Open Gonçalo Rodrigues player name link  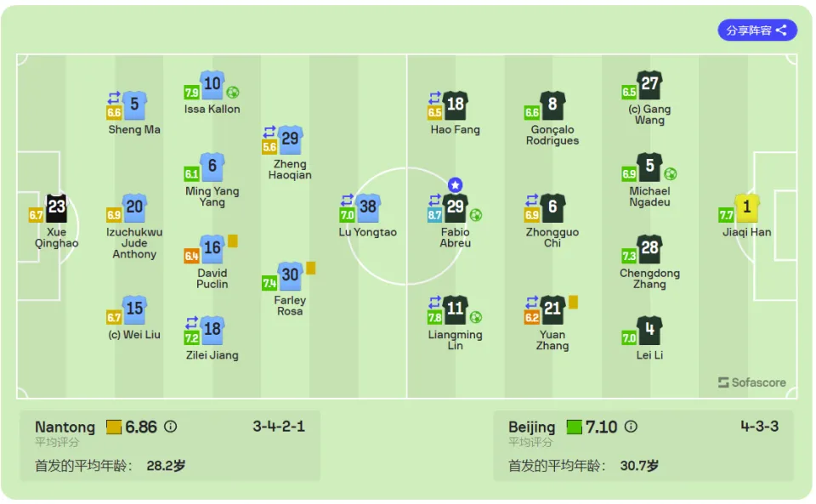click(552, 135)
